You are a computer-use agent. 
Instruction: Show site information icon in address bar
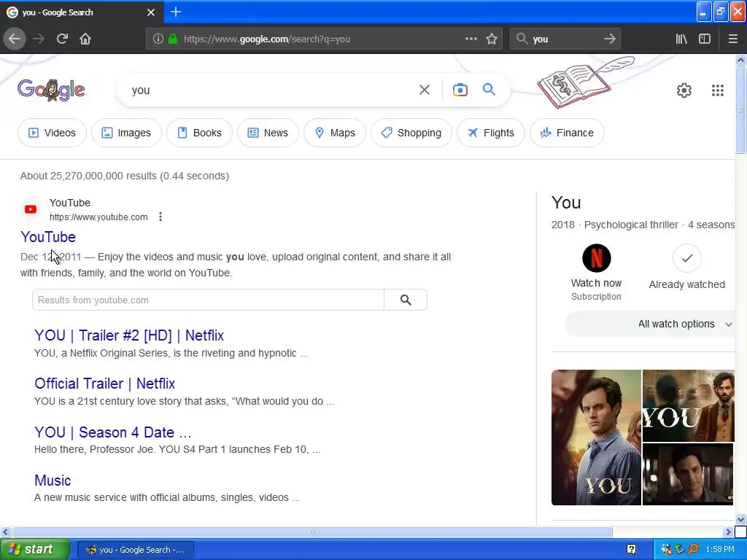click(158, 39)
